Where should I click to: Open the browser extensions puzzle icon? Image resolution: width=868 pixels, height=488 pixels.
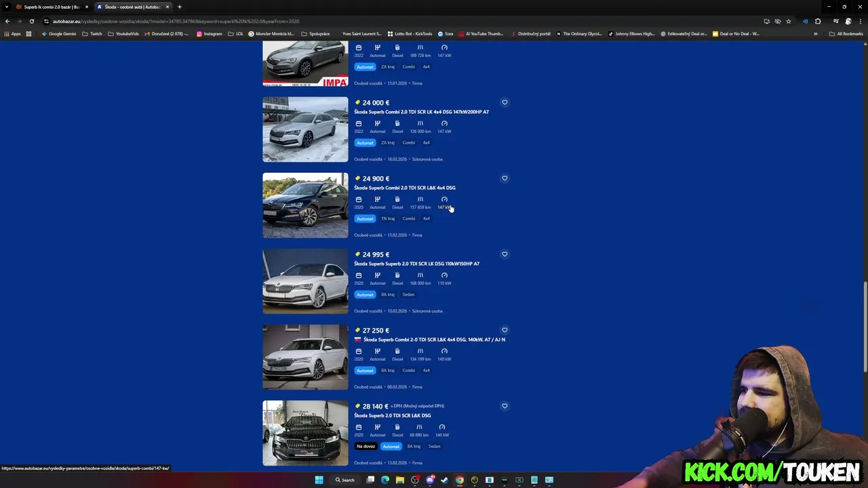818,21
